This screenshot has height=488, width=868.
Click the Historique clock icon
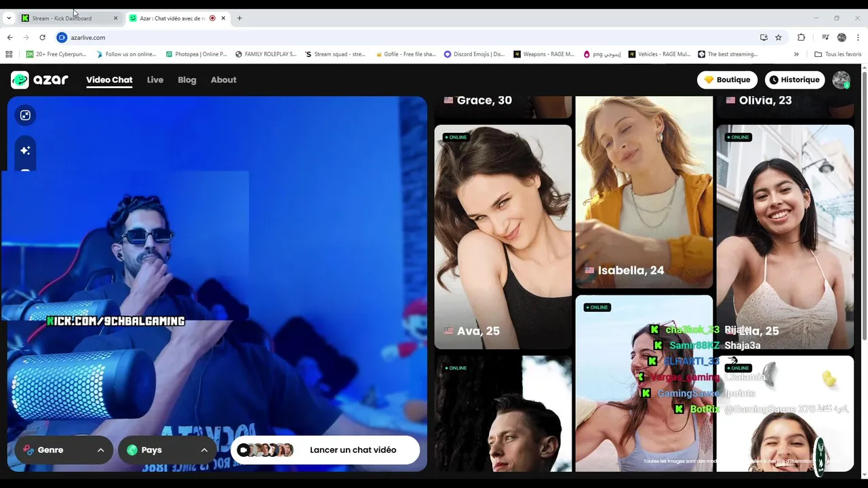coord(774,80)
